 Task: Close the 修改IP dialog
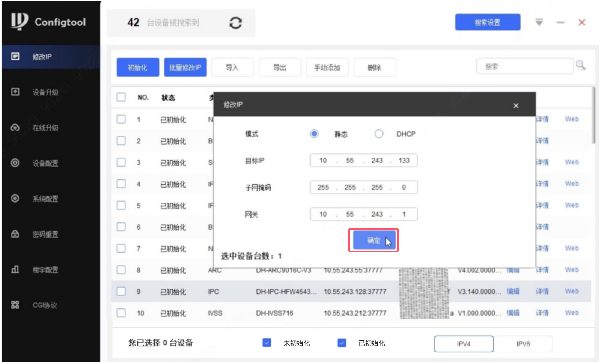516,106
